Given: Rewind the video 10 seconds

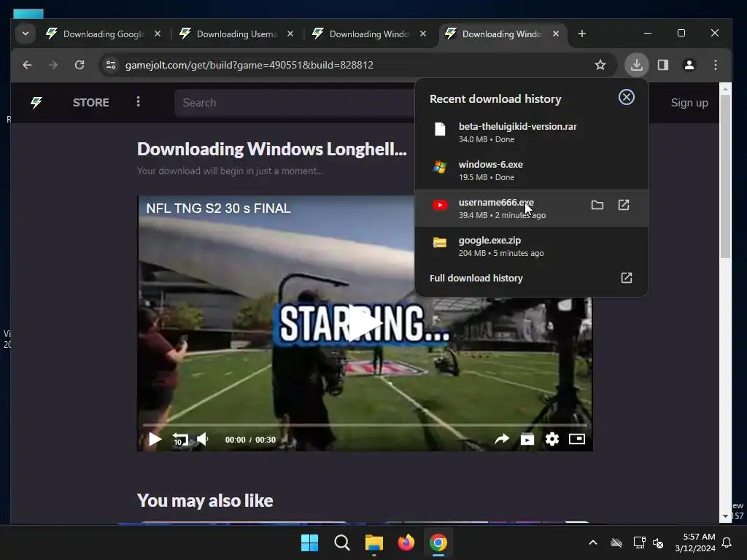Looking at the screenshot, I should tap(180, 439).
